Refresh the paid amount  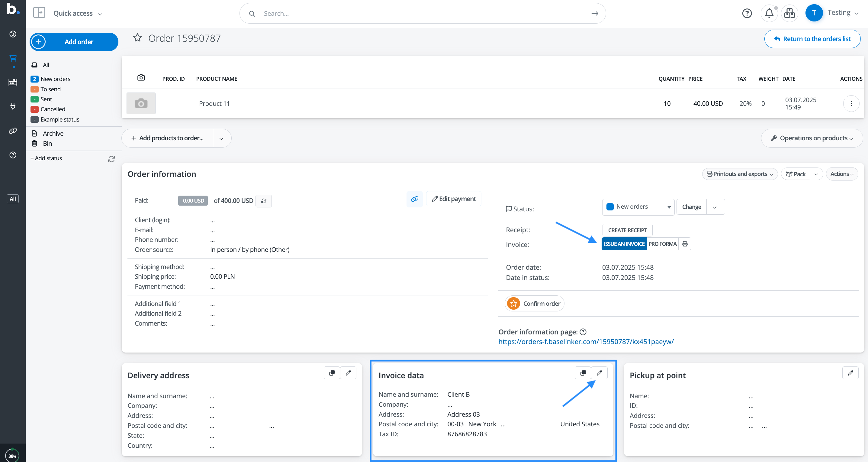coord(263,201)
